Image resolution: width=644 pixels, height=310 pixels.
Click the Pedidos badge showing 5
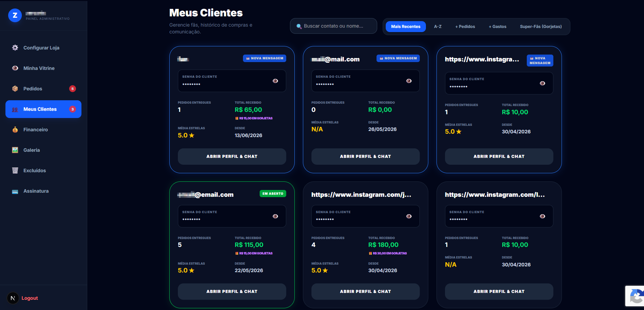tap(73, 89)
